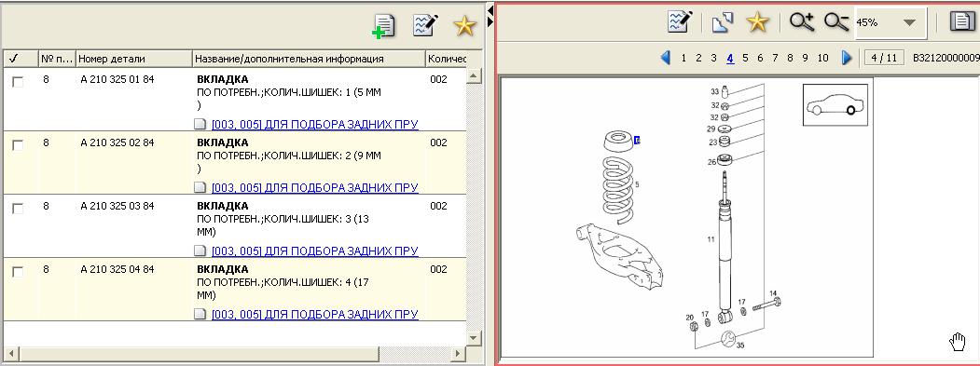Go to previous diagram page with left arrow
980x366 pixels.
666,58
